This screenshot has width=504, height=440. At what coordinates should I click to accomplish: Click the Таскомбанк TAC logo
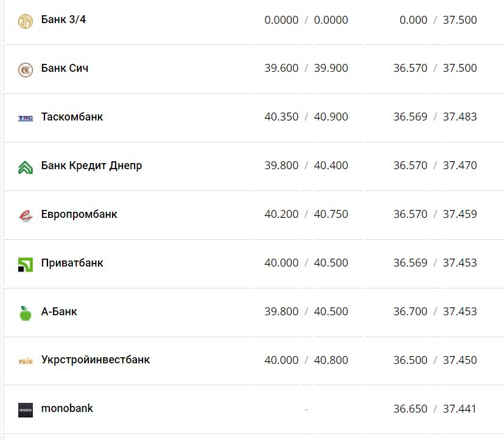(x=25, y=118)
